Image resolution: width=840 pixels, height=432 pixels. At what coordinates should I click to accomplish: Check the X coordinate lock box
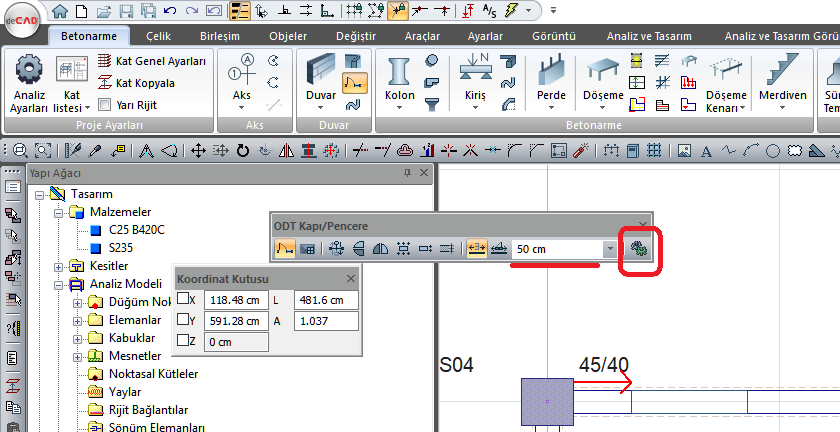(183, 300)
